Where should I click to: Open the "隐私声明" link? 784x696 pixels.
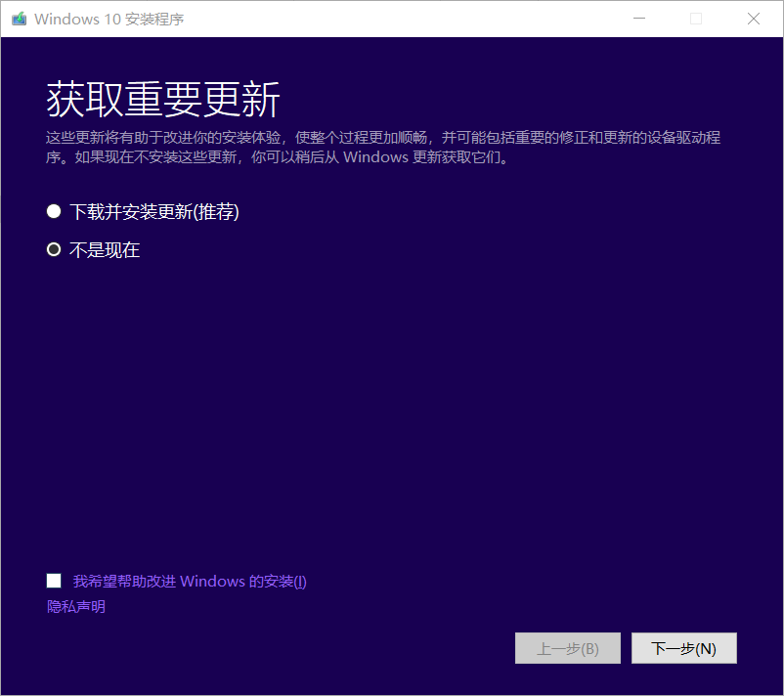click(76, 606)
